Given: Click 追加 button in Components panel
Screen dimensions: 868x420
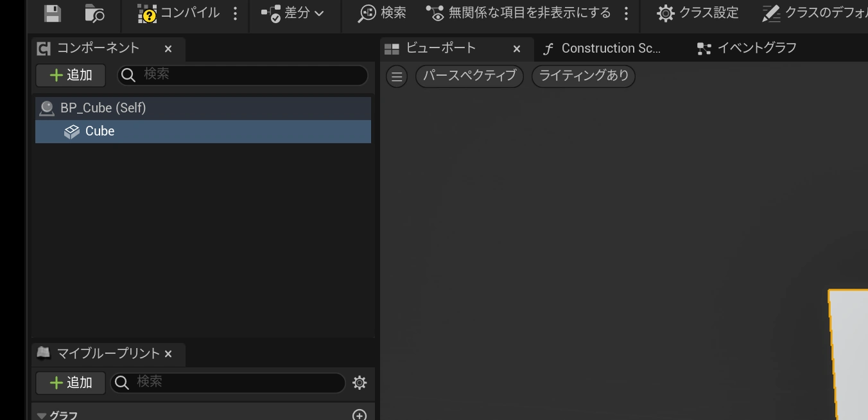Looking at the screenshot, I should (x=71, y=75).
